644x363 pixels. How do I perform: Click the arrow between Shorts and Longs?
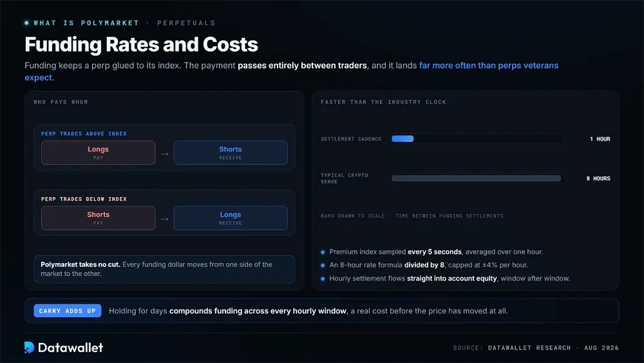point(164,219)
